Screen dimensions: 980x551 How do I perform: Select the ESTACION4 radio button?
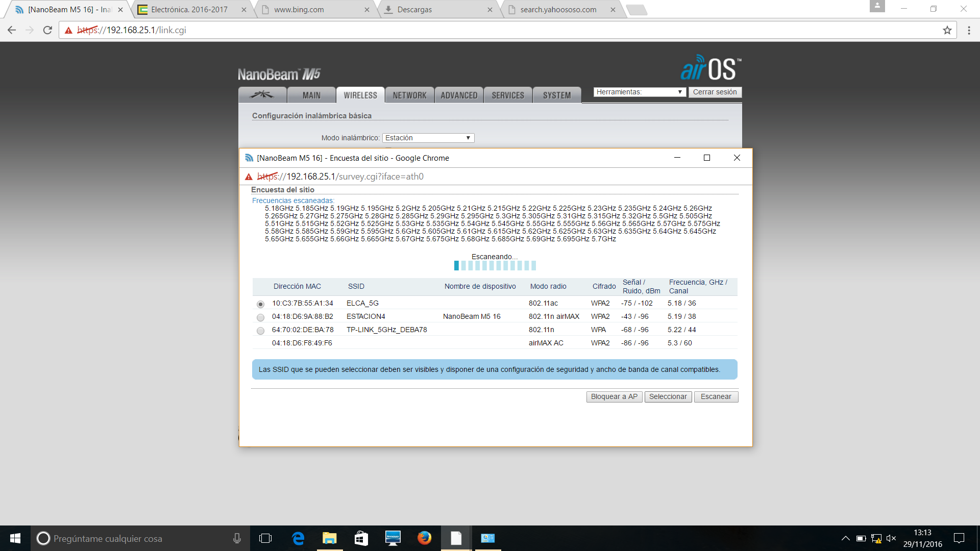(260, 317)
